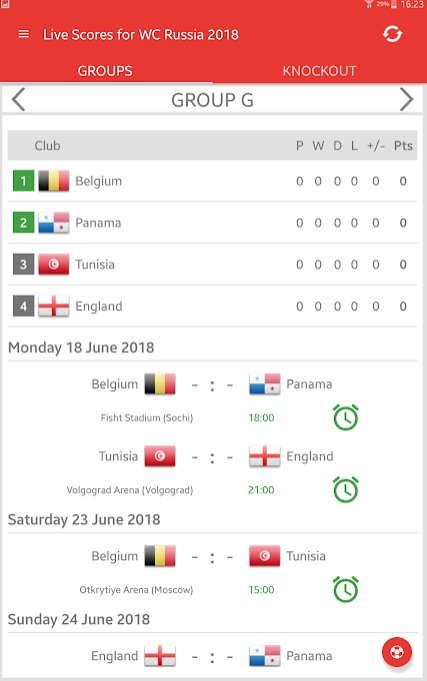
Task: Open the hamburger navigation menu
Action: (x=24, y=34)
